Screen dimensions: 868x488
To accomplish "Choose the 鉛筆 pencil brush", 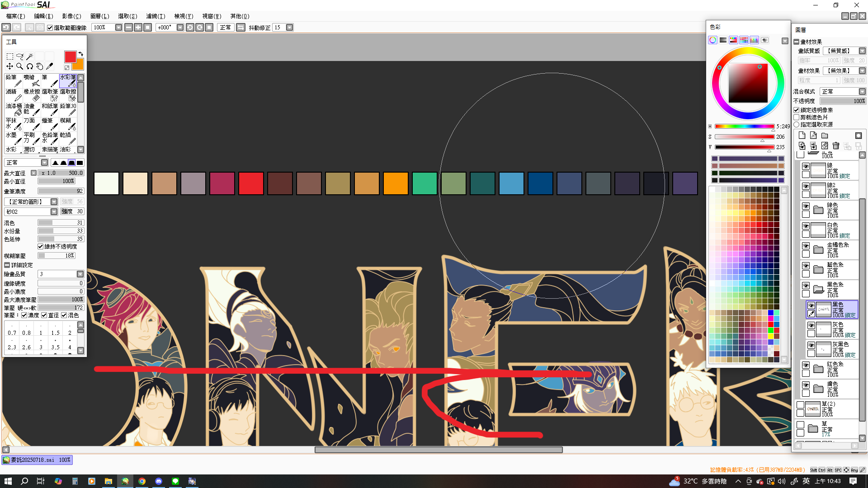I will (x=14, y=80).
